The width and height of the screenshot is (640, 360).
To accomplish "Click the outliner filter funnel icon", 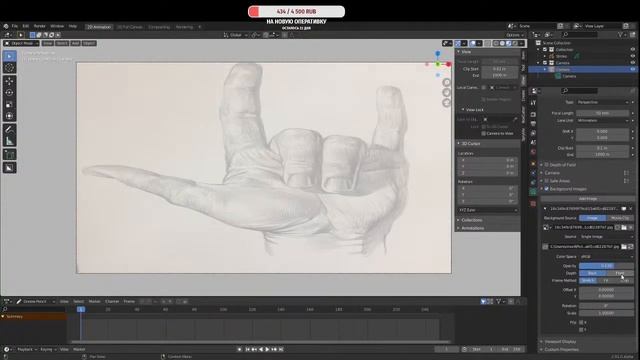I will coord(620,35).
